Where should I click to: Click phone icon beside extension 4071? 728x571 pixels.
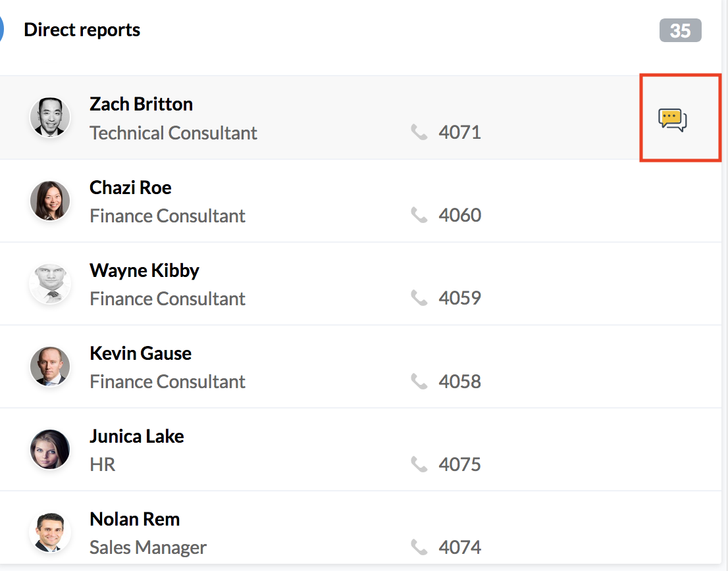point(419,132)
